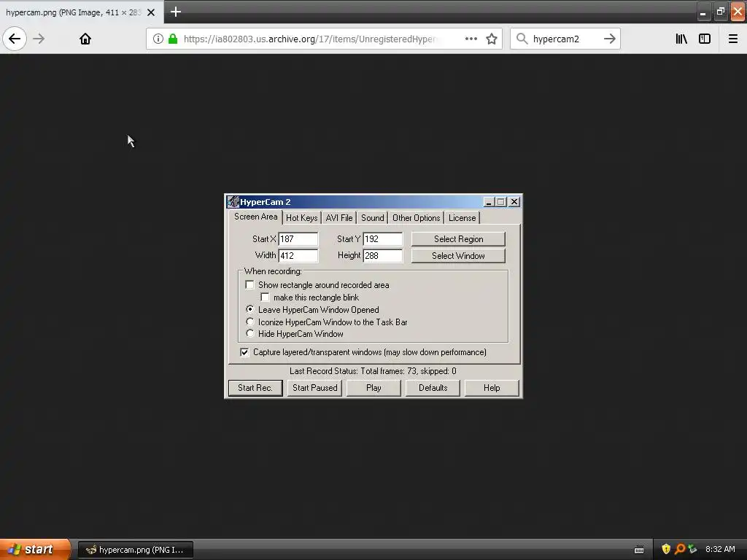Open HyperCam Help button
The width and height of the screenshot is (747, 560).
coord(492,388)
